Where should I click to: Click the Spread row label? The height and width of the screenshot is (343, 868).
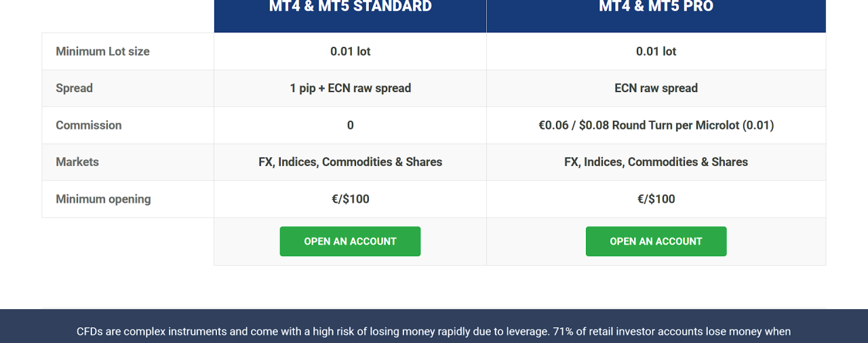[74, 88]
